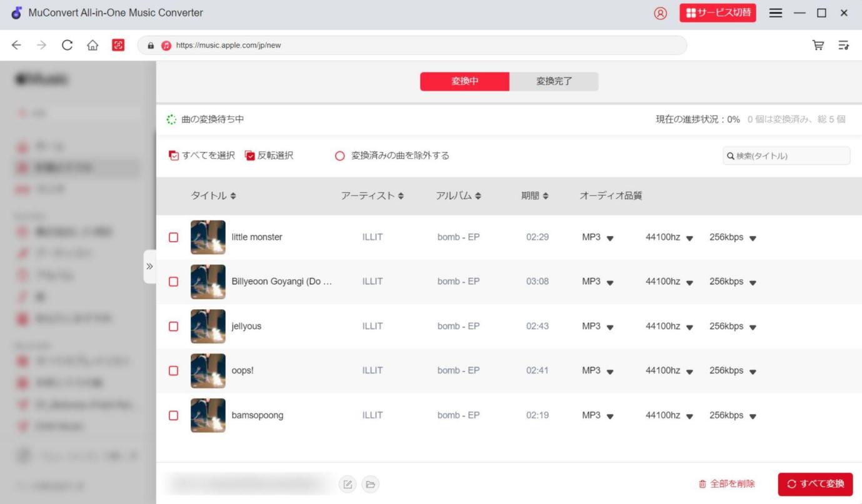Sort by アーティスト column header

(x=373, y=195)
